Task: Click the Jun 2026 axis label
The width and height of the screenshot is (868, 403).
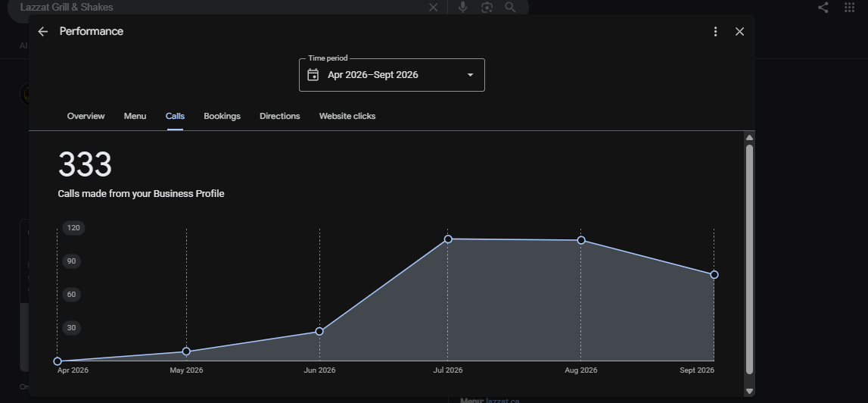Action: 319,370
